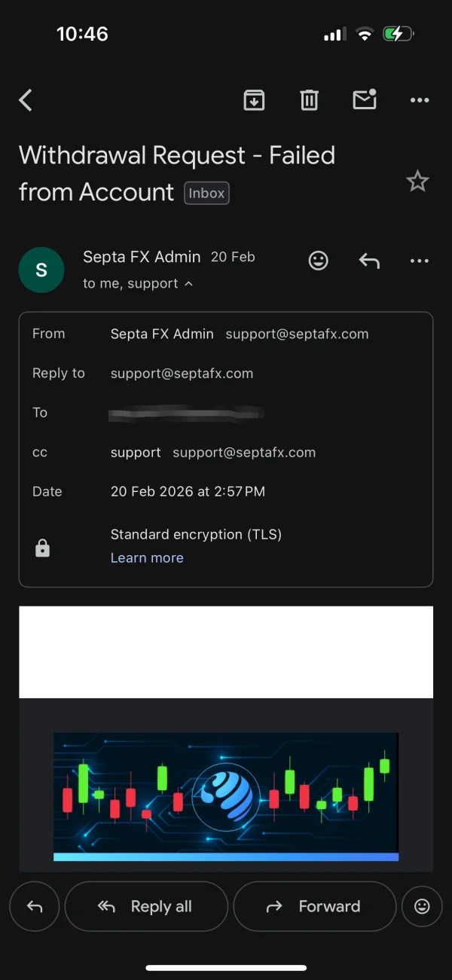The image size is (452, 980).
Task: Open the Learn more encryption link
Action: [147, 558]
